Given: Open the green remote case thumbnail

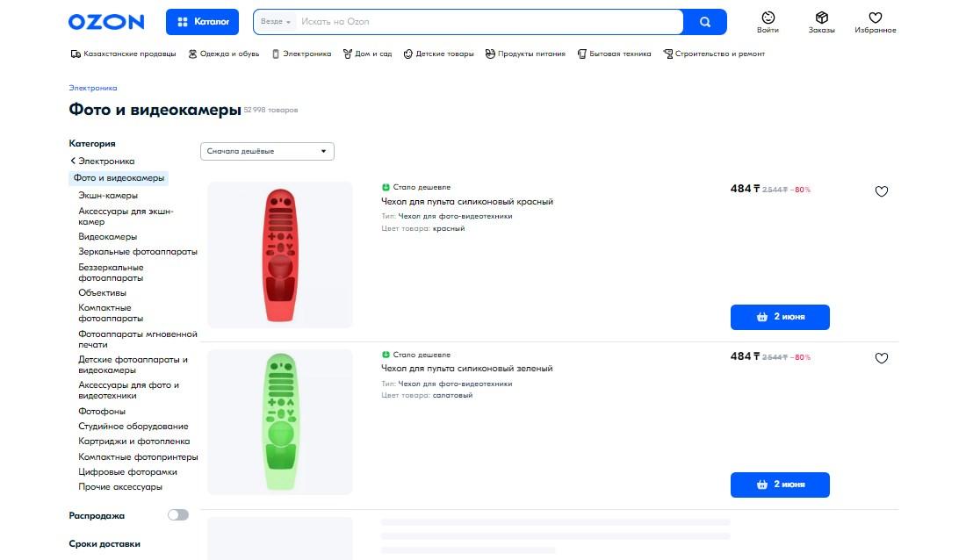Looking at the screenshot, I should pyautogui.click(x=280, y=422).
